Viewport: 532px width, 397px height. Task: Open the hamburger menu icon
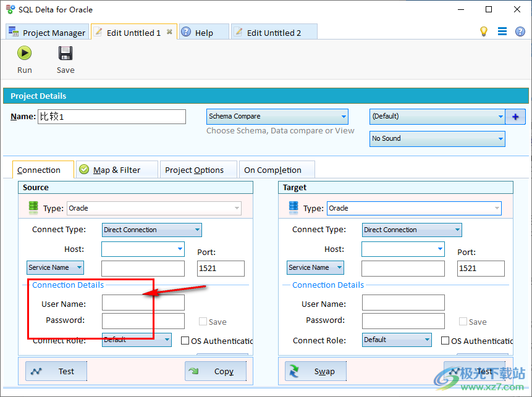coord(502,31)
